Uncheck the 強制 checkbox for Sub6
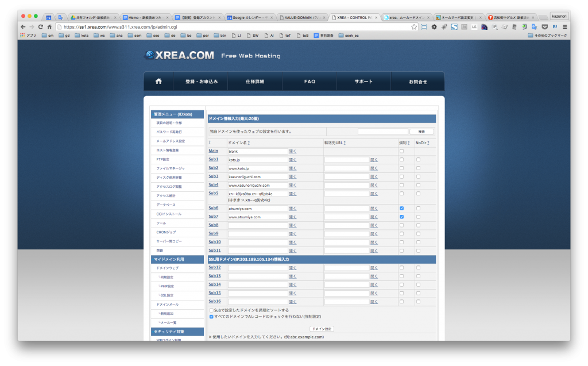 coord(401,208)
